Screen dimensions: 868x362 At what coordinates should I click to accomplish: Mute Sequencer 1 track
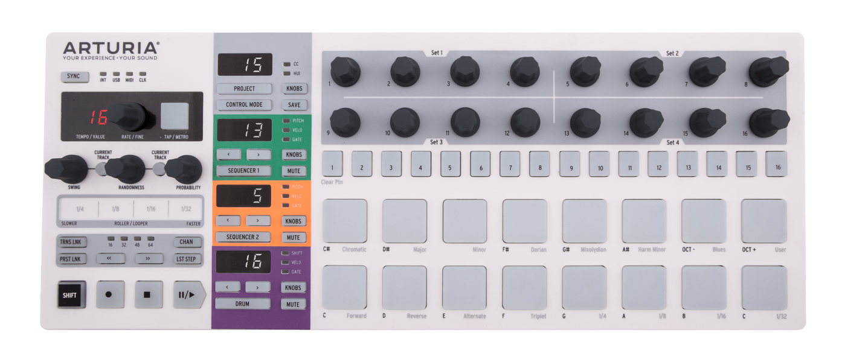294,171
